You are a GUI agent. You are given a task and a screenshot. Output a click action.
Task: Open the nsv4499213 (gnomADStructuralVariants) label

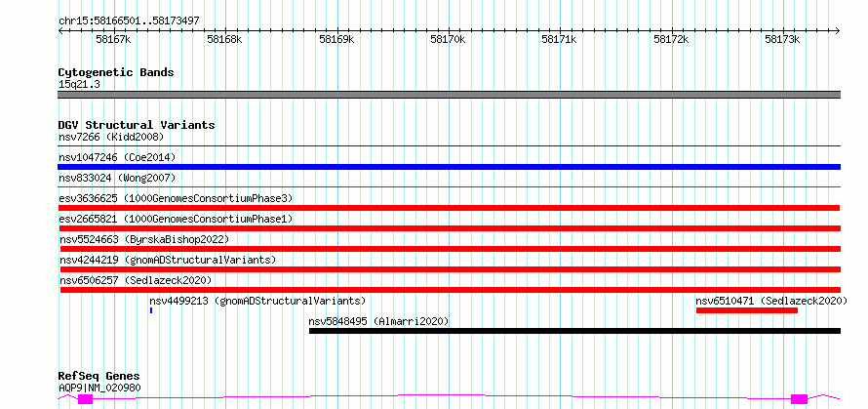pyautogui.click(x=258, y=301)
